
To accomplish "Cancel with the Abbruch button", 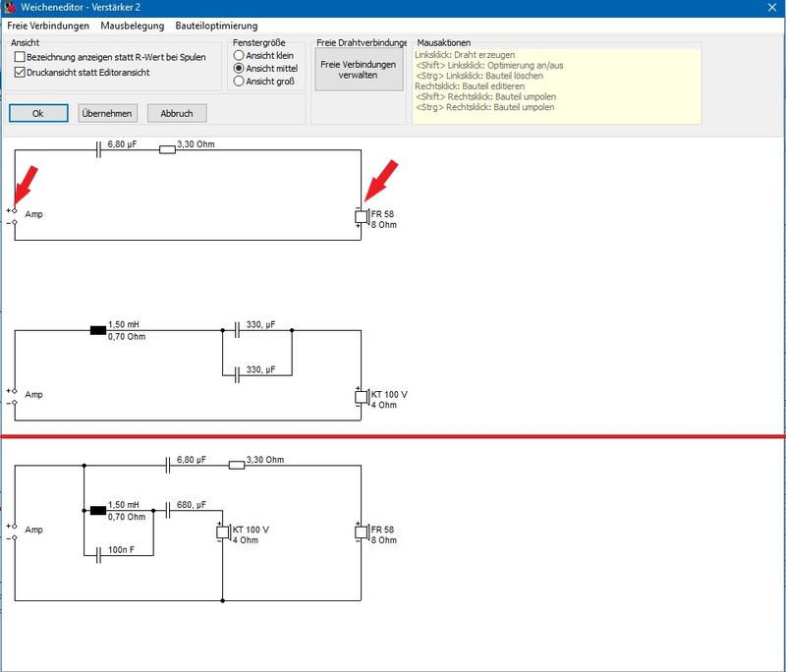I will [x=177, y=113].
